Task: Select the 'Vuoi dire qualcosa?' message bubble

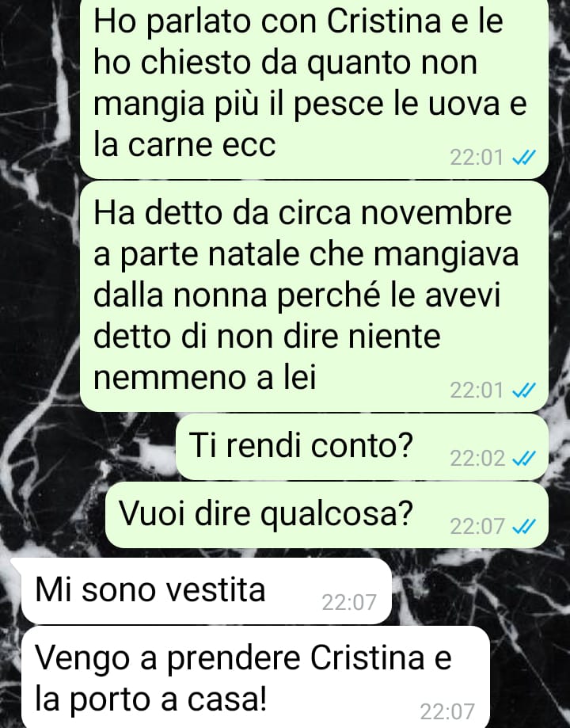Action: [327, 515]
